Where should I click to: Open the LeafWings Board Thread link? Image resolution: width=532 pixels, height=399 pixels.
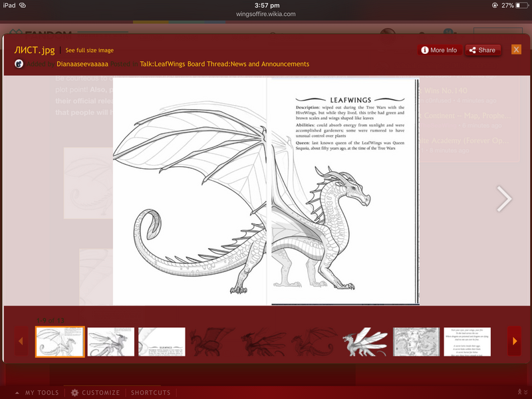[224, 64]
